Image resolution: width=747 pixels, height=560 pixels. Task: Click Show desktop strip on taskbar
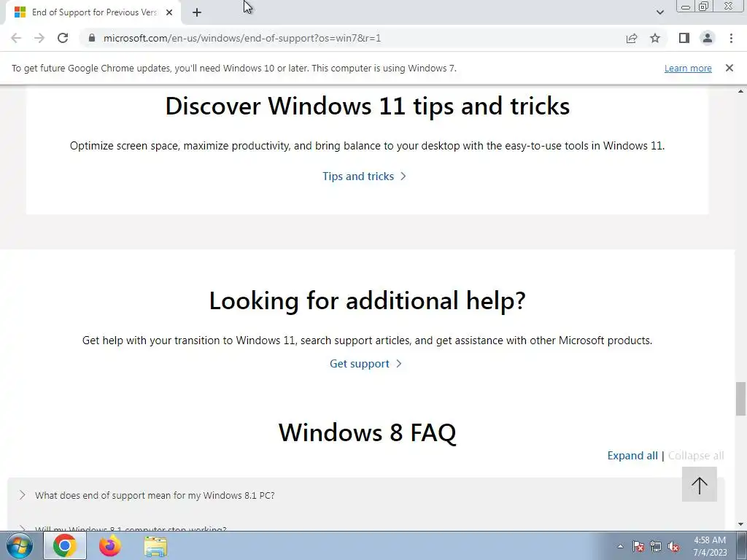[x=742, y=546]
